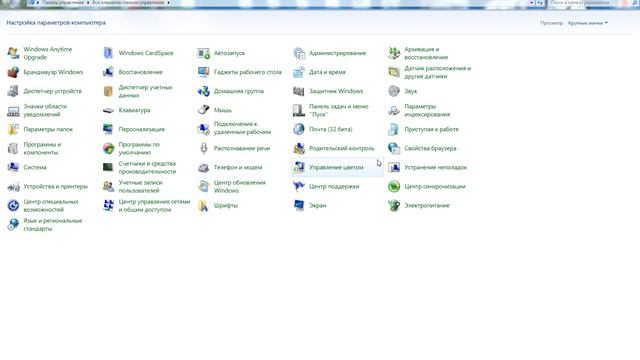Click Значки области уведомлений link
This screenshot has width=640, height=360.
[45, 110]
